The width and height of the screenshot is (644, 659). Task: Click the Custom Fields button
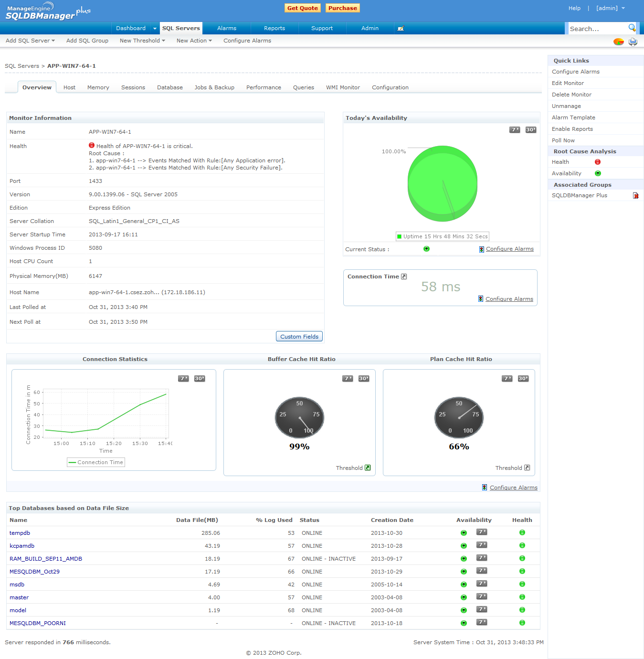click(299, 337)
